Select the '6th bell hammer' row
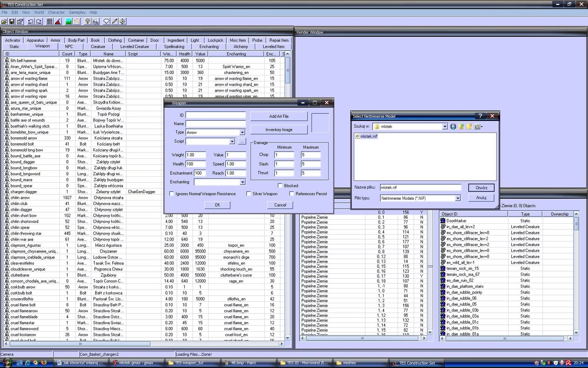588x368 pixels. point(144,60)
